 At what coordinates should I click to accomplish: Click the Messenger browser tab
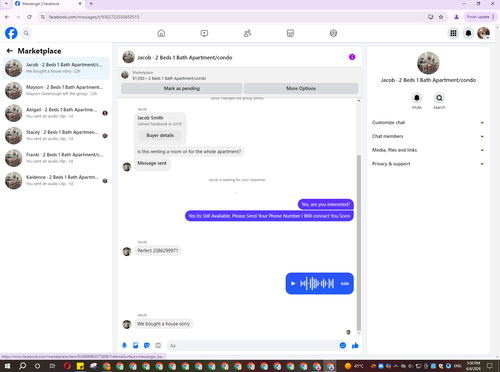click(x=48, y=4)
